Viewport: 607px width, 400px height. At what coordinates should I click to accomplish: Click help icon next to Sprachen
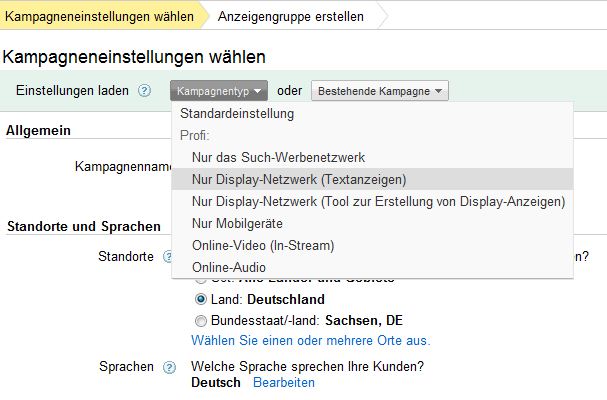click(x=168, y=367)
